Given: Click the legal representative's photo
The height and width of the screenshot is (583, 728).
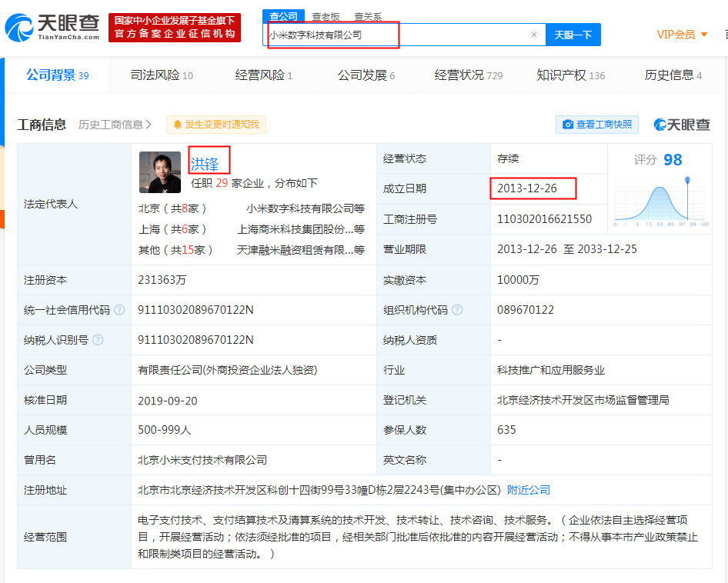Looking at the screenshot, I should pyautogui.click(x=160, y=172).
